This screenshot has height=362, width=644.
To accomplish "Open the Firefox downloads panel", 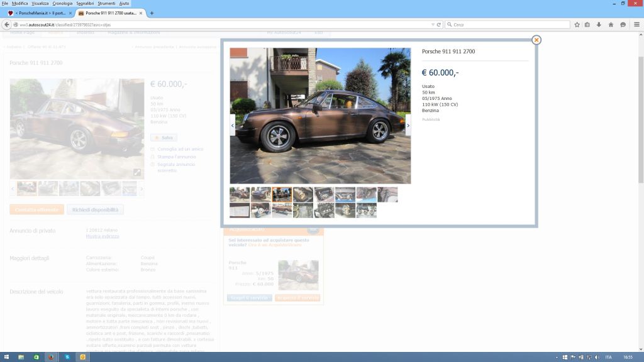I will click(599, 25).
